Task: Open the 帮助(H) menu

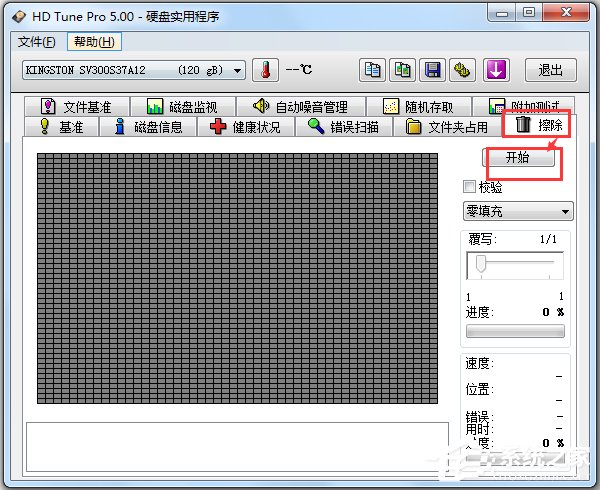Action: (x=94, y=42)
